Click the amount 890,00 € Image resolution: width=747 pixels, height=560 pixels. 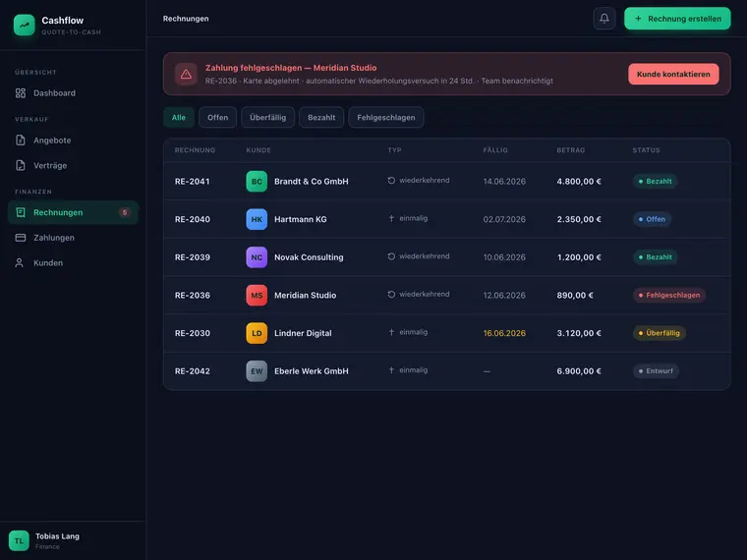tap(575, 296)
